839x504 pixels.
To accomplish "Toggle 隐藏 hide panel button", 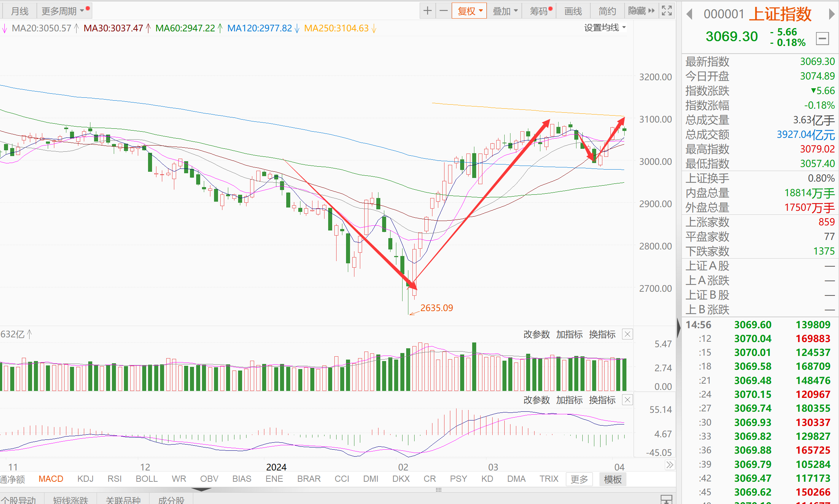I will [x=641, y=11].
